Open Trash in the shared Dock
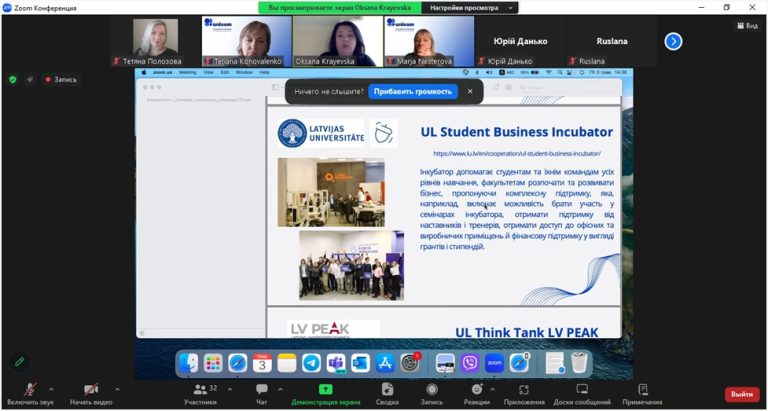The height and width of the screenshot is (411, 768). tap(579, 363)
